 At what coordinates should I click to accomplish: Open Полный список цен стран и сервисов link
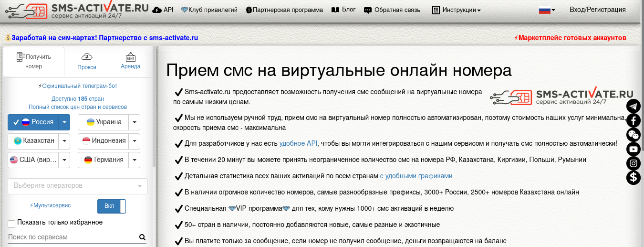click(78, 107)
